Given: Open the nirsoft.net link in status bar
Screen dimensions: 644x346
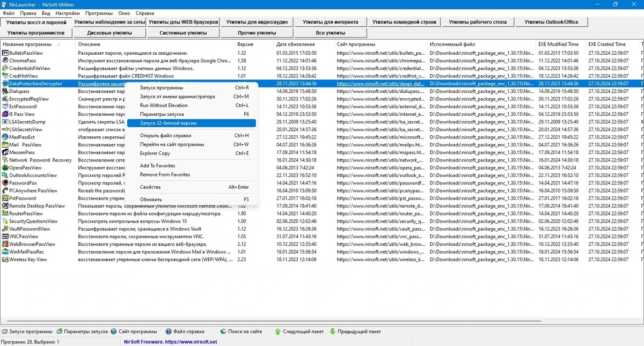Looking at the screenshot, I should pyautogui.click(x=170, y=342).
